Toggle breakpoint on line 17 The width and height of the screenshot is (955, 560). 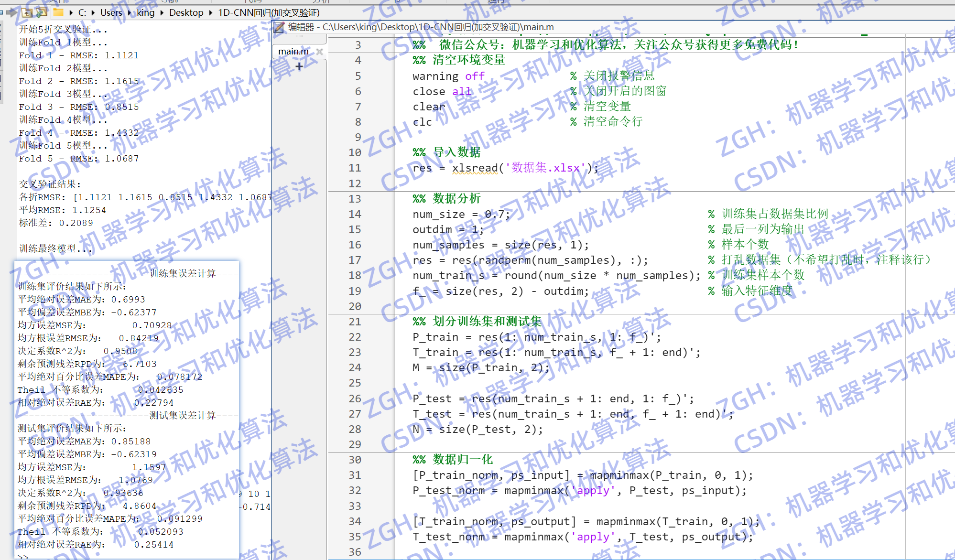pos(355,260)
